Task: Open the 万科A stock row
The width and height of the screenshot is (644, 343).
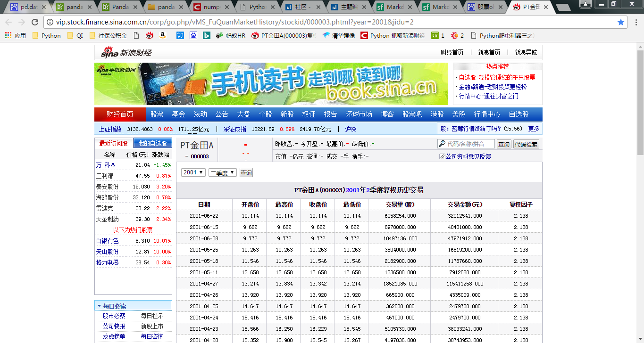Action: pyautogui.click(x=134, y=165)
